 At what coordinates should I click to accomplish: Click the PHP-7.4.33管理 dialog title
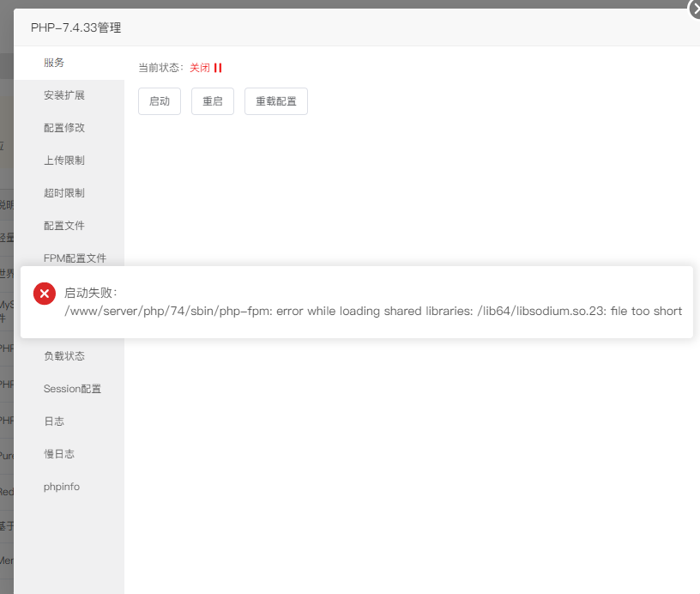tap(75, 27)
